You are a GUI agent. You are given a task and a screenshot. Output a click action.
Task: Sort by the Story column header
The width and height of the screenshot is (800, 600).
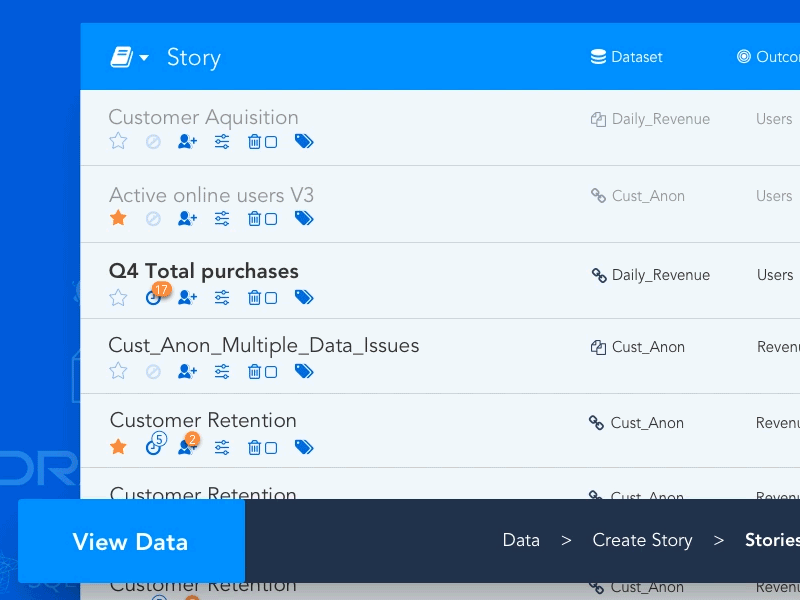click(194, 58)
